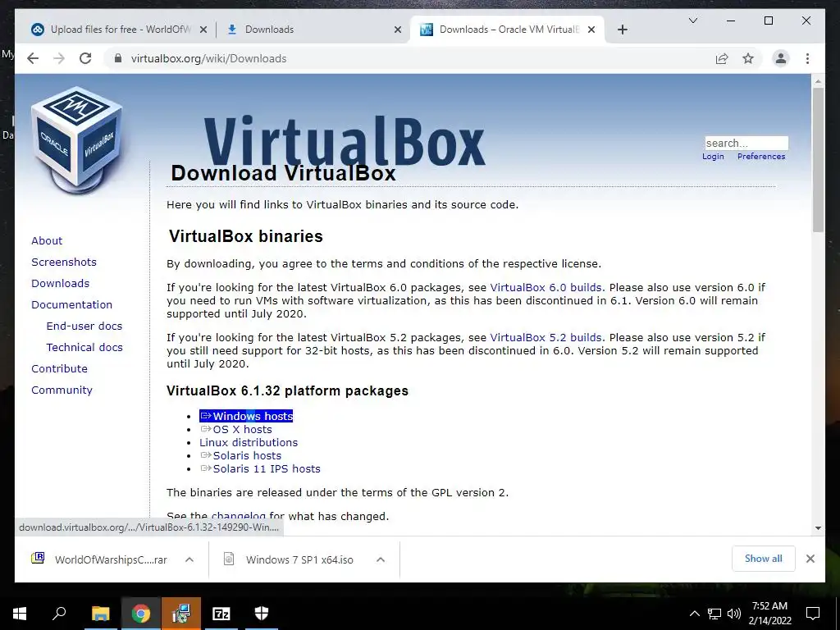The image size is (840, 630).
Task: Click the scrollbar down arrow
Action: point(818,528)
